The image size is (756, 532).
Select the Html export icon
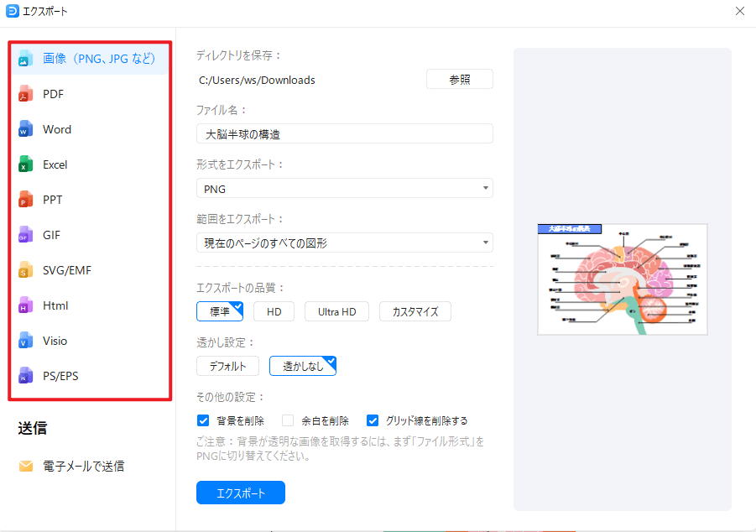click(x=24, y=305)
